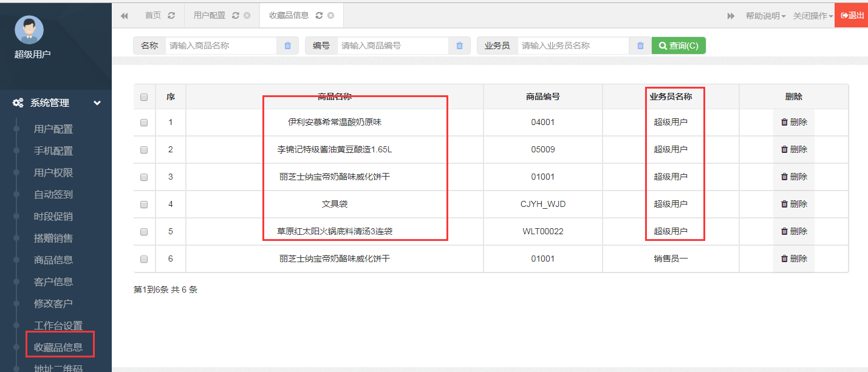The height and width of the screenshot is (372, 868).
Task: Delete row 2 李锦记特级酱油
Action: pyautogui.click(x=794, y=149)
